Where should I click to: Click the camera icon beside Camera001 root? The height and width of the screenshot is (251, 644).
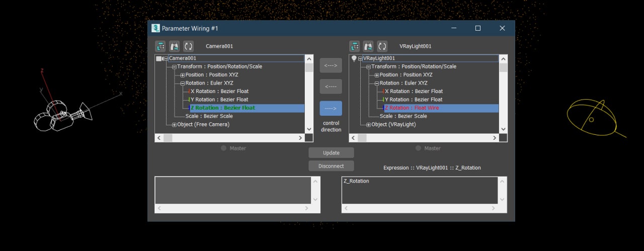point(159,58)
